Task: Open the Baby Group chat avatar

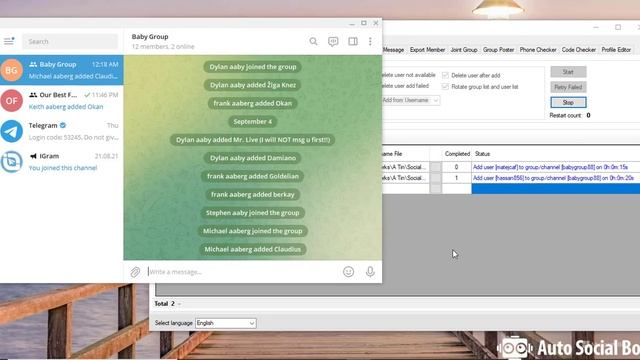Action: click(11, 70)
